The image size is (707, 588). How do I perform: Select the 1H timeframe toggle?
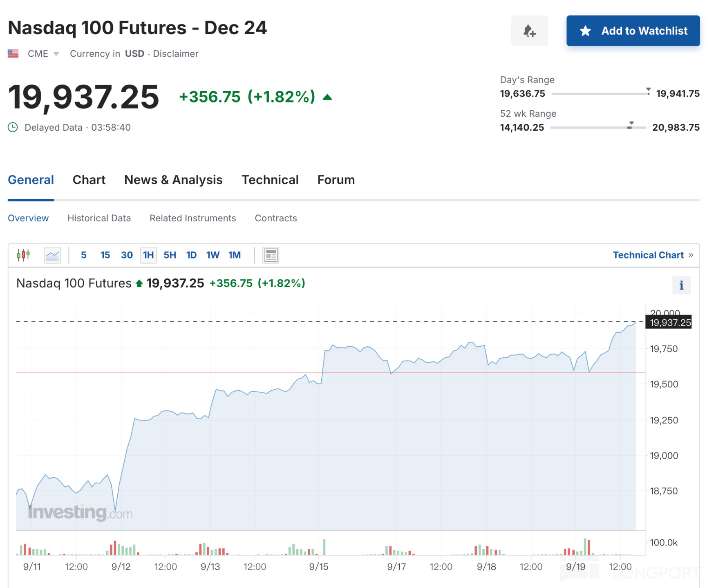click(148, 255)
